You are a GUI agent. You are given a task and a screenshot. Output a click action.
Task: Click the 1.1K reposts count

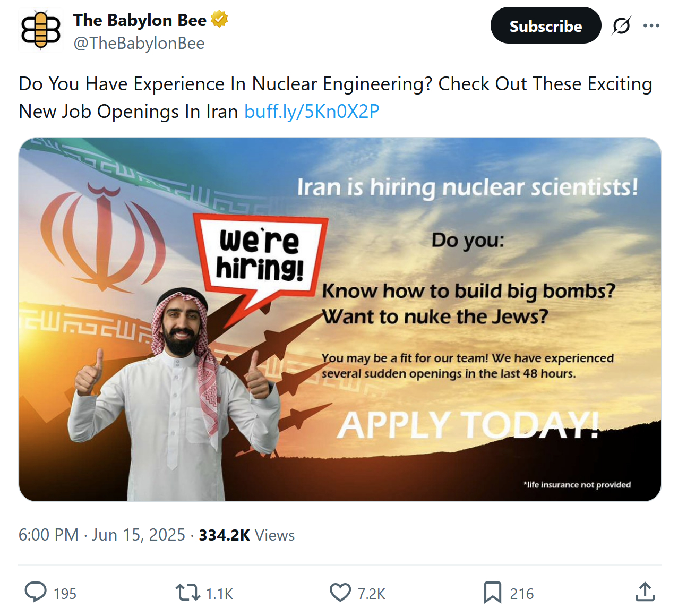coord(219,594)
